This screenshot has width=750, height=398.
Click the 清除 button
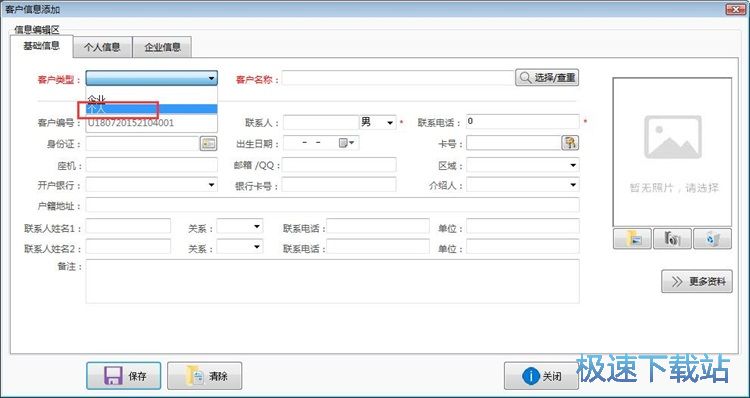click(x=205, y=376)
